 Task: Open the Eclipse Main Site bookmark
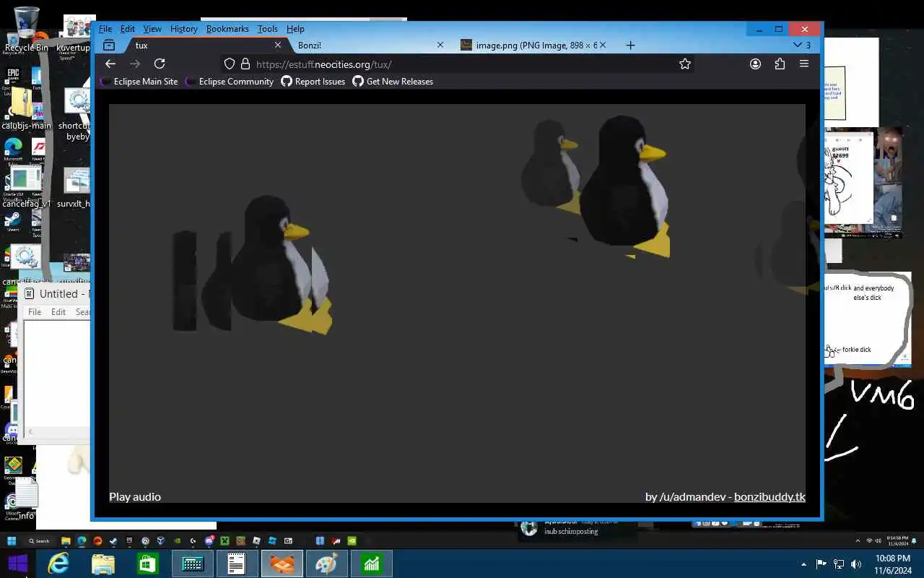(139, 82)
